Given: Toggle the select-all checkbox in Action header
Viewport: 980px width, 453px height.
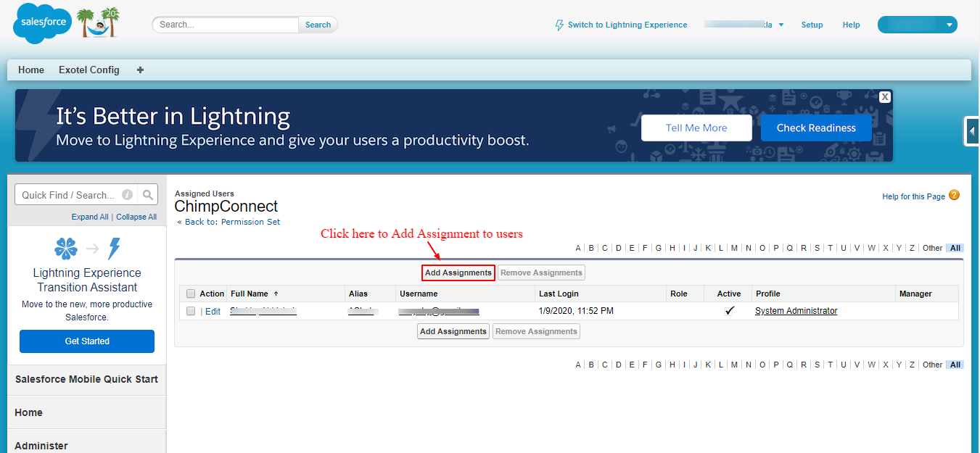Looking at the screenshot, I should tap(191, 294).
